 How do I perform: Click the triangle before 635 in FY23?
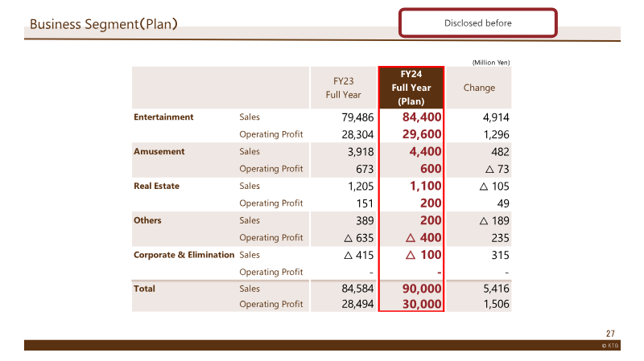point(348,238)
